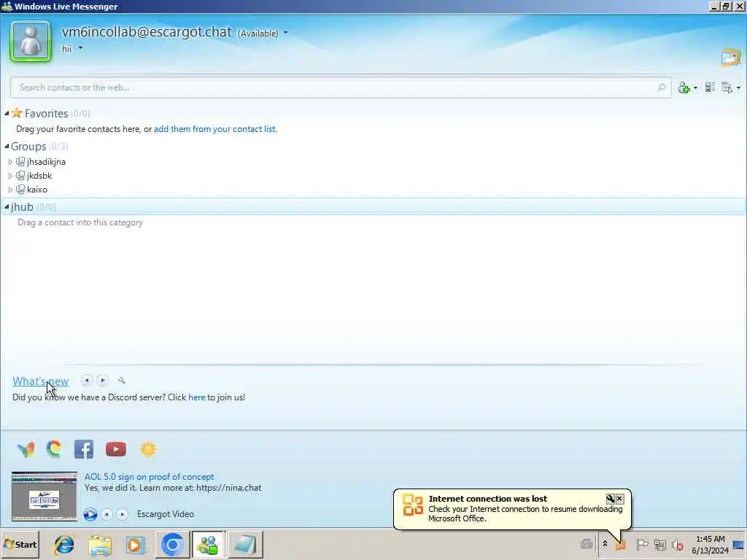
Task: Open the What's new link
Action: (x=41, y=381)
